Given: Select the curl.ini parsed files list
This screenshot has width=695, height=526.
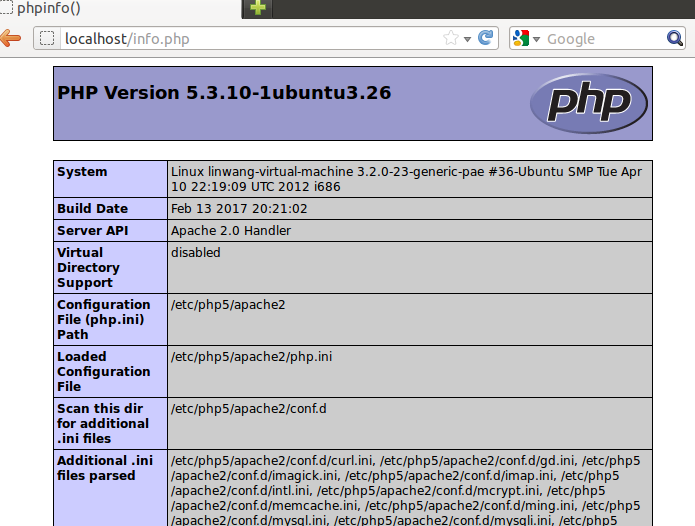Looking at the screenshot, I should pos(406,490).
